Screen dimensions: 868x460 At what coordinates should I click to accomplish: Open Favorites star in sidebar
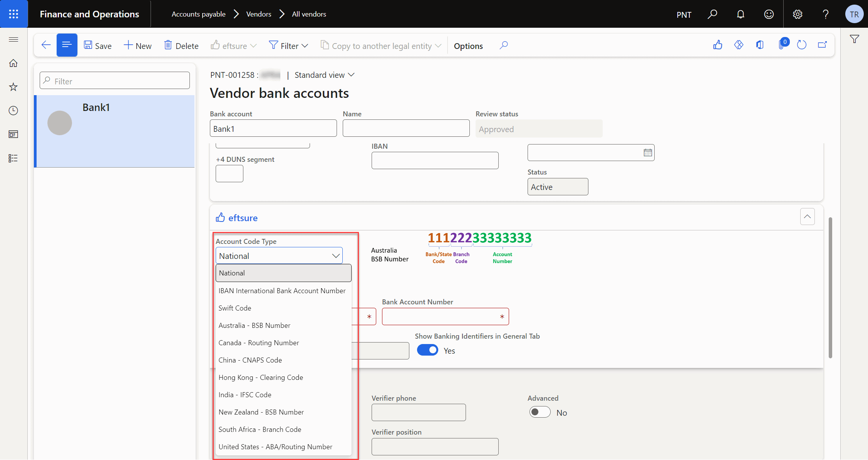(x=13, y=87)
